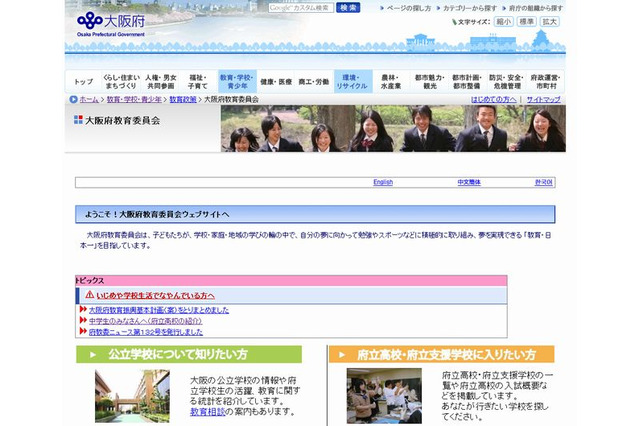
Task: Open 都市計画・都市整備 tab
Action: [x=467, y=82]
